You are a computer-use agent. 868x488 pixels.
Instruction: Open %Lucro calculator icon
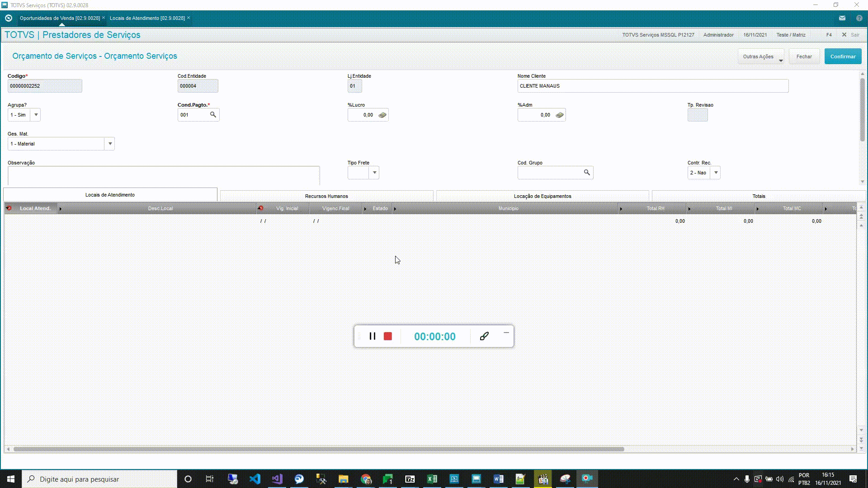pos(382,115)
